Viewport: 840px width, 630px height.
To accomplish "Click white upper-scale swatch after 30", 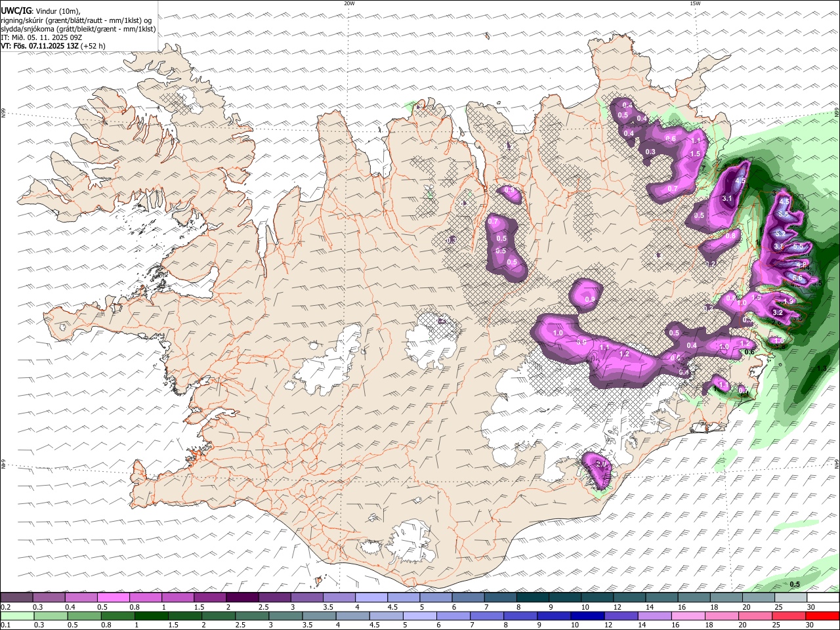I will click(x=824, y=598).
